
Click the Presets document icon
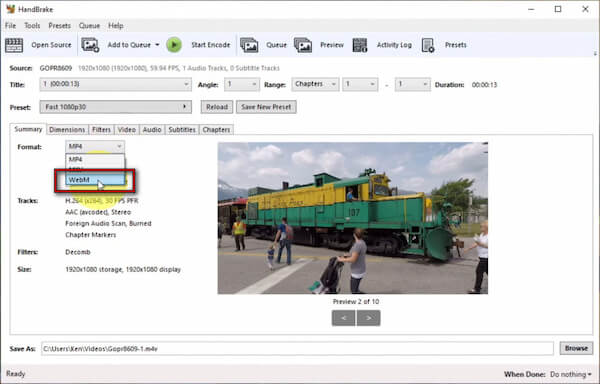coord(428,45)
